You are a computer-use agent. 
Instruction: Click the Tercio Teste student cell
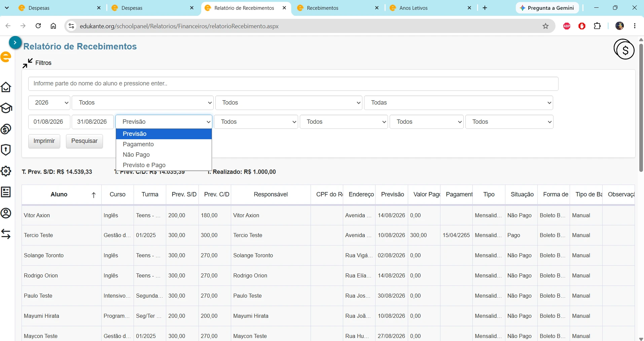point(62,235)
